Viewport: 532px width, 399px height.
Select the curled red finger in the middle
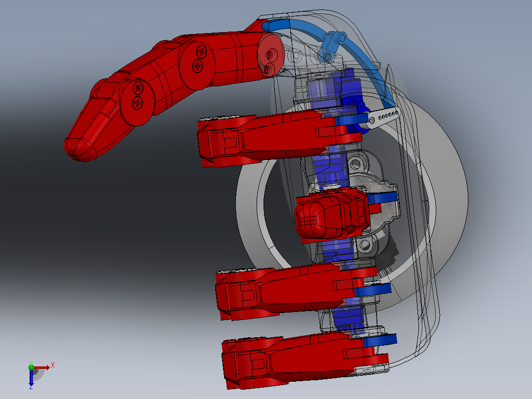[333, 215]
